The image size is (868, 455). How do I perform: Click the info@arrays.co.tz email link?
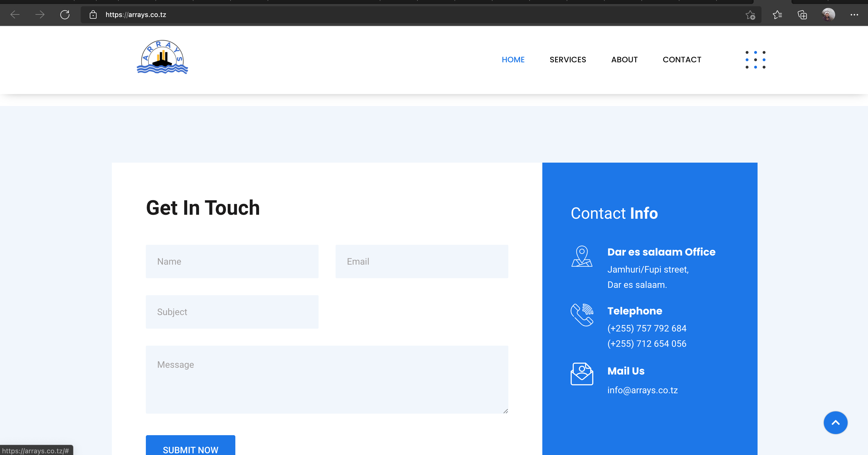[x=642, y=390]
